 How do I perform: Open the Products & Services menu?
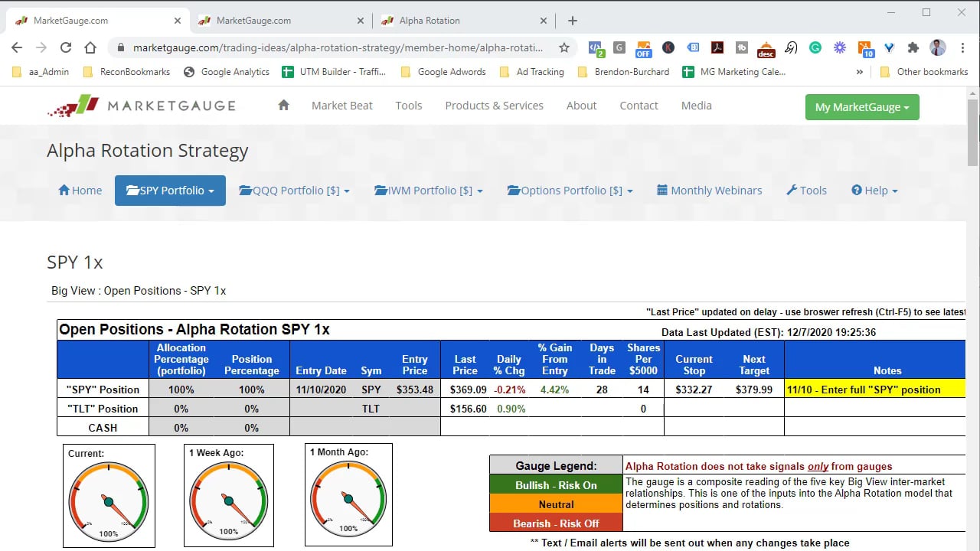(495, 106)
